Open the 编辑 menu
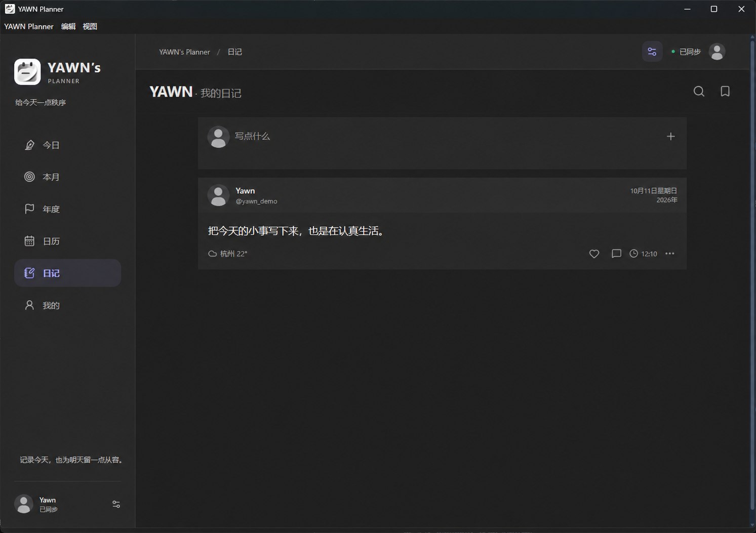This screenshot has width=756, height=533. click(x=68, y=26)
